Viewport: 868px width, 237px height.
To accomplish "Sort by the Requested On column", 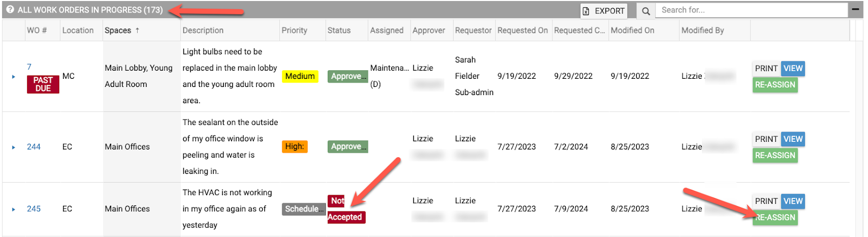I will (522, 30).
